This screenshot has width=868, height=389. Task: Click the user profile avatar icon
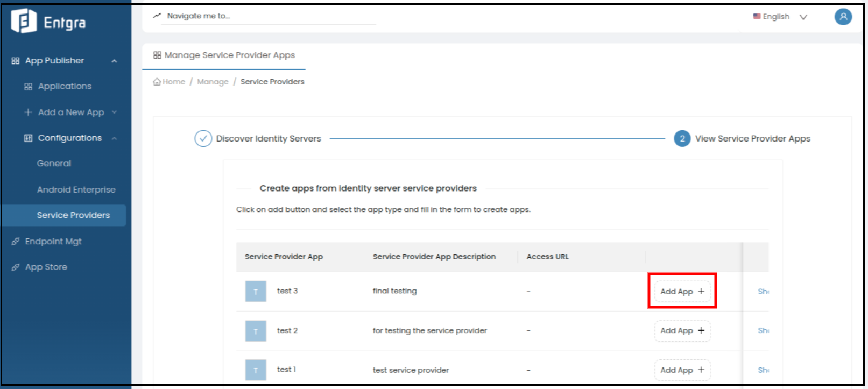(x=843, y=17)
